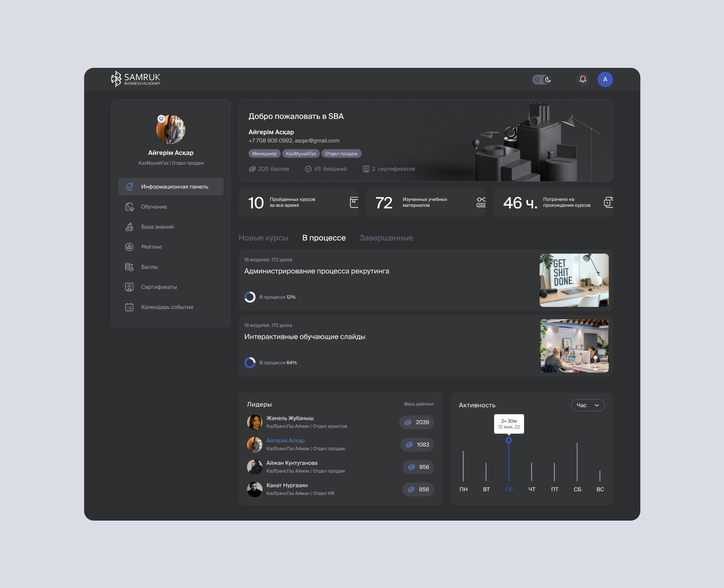The height and width of the screenshot is (588, 724).
Task: Open the Сертификаты section
Action: 129,287
